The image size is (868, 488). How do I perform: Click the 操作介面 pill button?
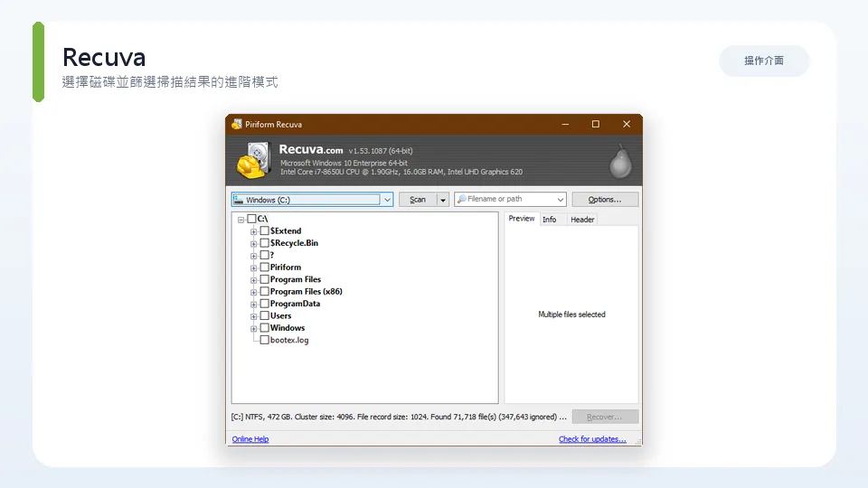click(764, 61)
